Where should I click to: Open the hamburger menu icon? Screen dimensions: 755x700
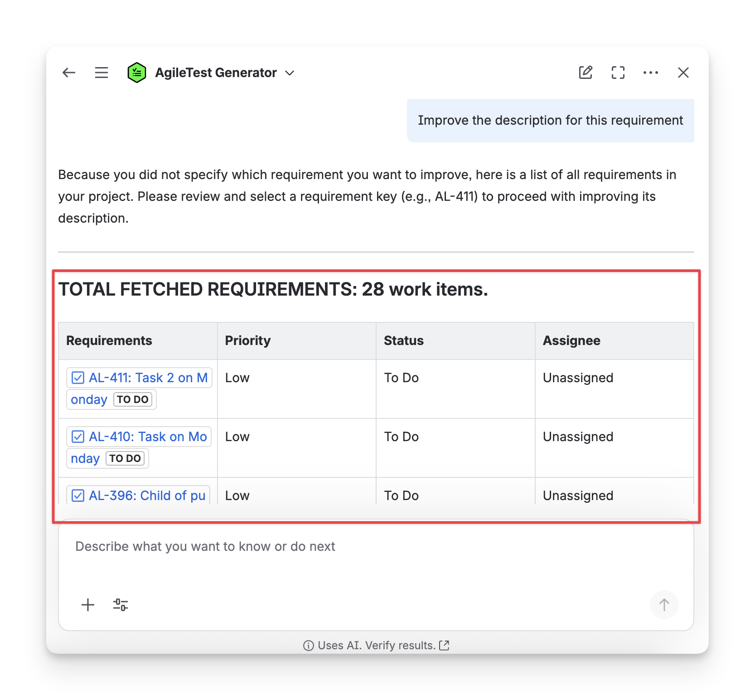(x=102, y=73)
